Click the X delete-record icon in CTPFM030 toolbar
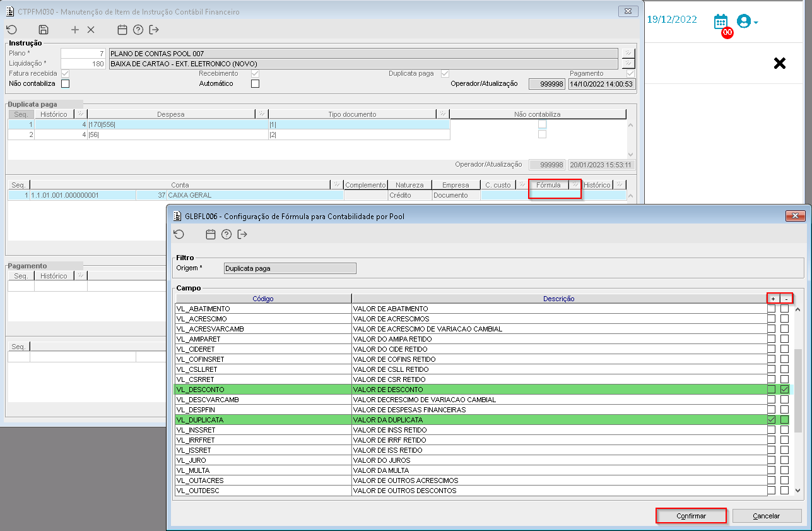Image resolution: width=812 pixels, height=531 pixels. pyautogui.click(x=91, y=30)
